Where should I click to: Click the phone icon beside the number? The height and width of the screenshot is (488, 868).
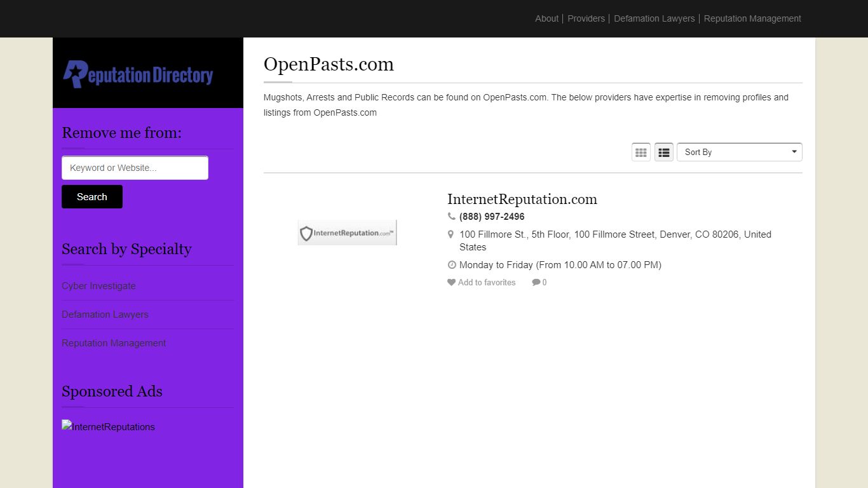(x=451, y=217)
